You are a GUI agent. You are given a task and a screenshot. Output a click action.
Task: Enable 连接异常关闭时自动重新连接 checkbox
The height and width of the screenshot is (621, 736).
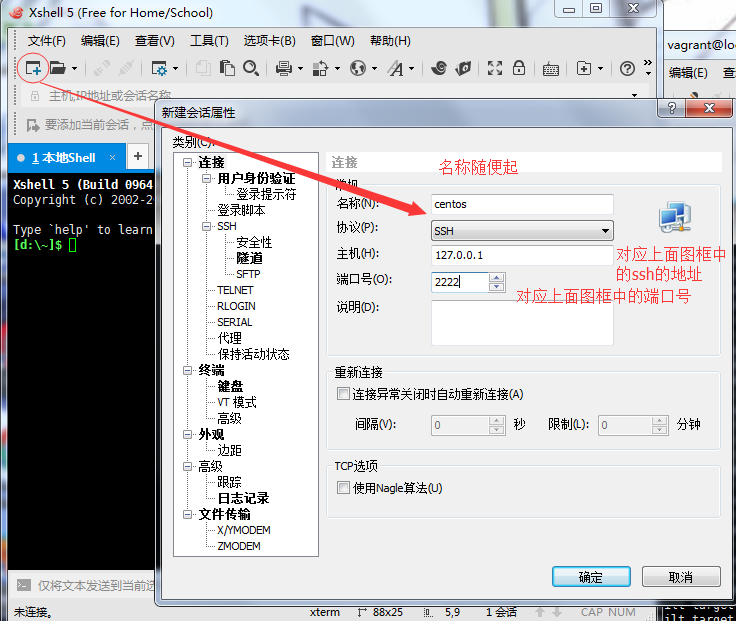pyautogui.click(x=343, y=393)
